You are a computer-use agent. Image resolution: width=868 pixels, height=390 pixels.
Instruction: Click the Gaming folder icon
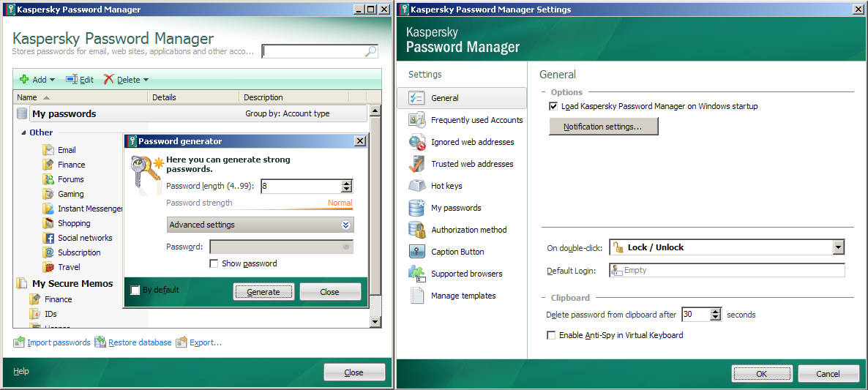[48, 194]
